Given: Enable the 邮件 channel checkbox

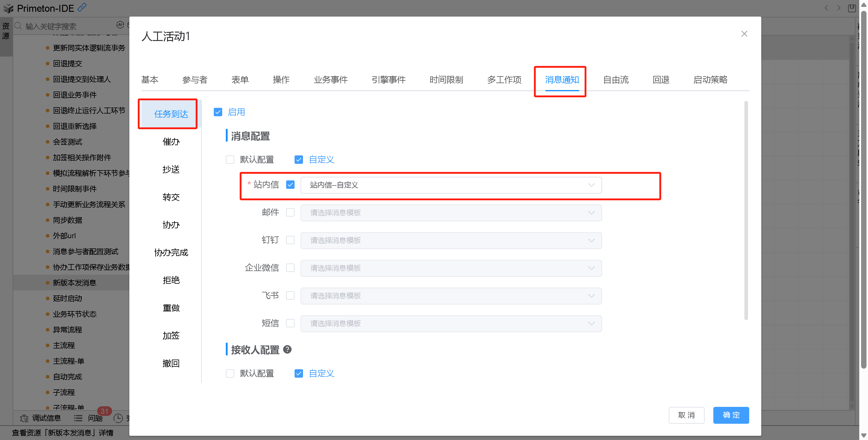Looking at the screenshot, I should pos(290,212).
